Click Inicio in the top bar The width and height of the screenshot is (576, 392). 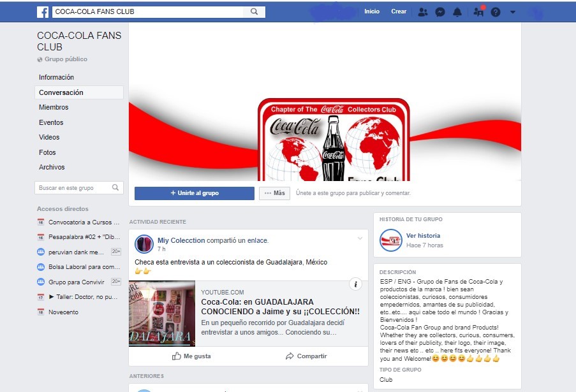pyautogui.click(x=372, y=11)
